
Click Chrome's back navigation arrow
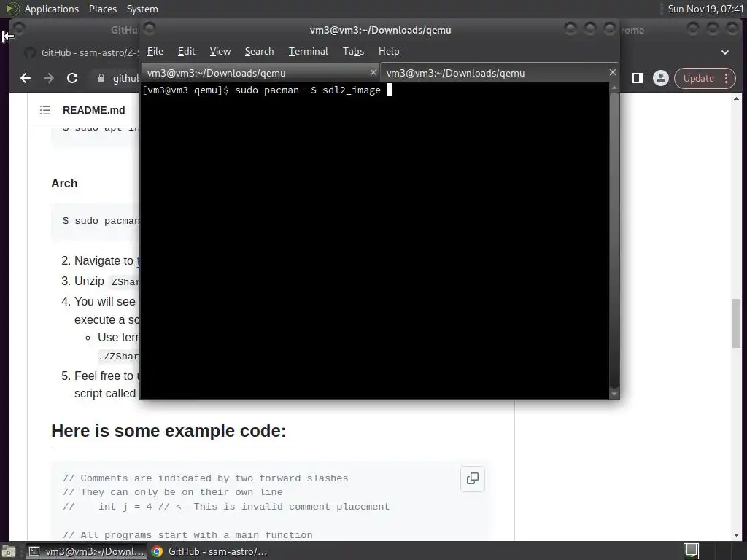[26, 78]
